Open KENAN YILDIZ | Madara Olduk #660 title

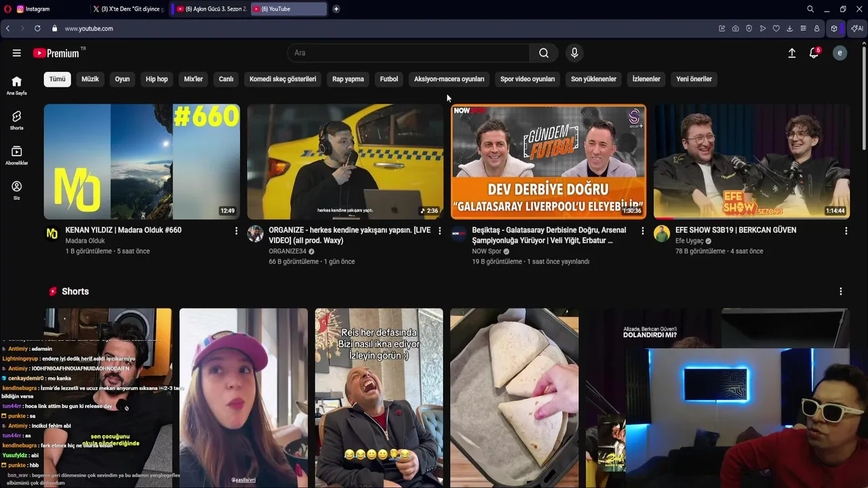pyautogui.click(x=123, y=230)
